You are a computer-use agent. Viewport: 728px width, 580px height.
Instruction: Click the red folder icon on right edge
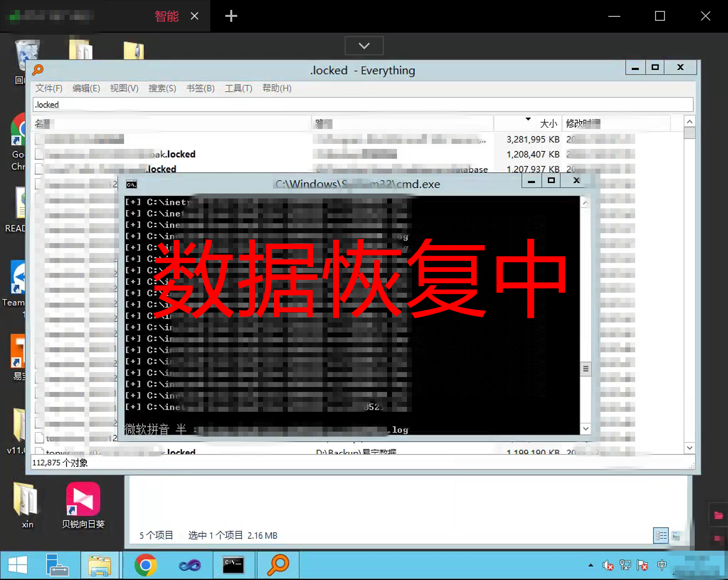718,516
